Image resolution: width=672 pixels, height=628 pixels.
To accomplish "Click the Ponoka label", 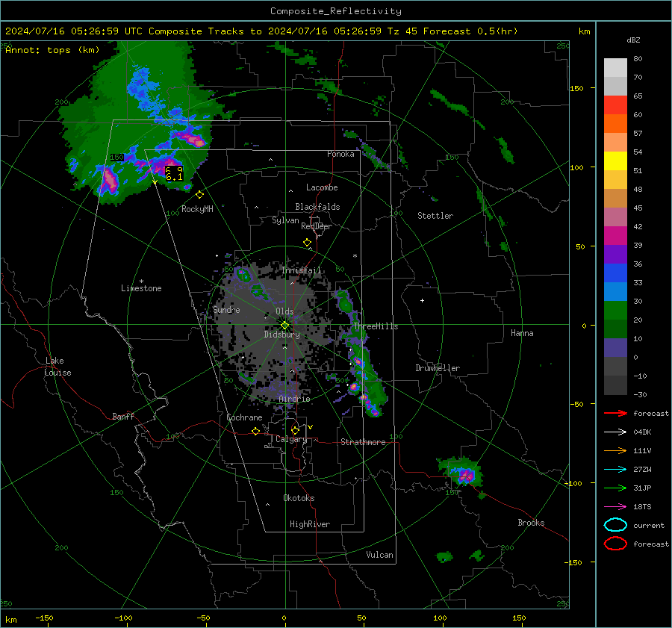I will pyautogui.click(x=340, y=154).
